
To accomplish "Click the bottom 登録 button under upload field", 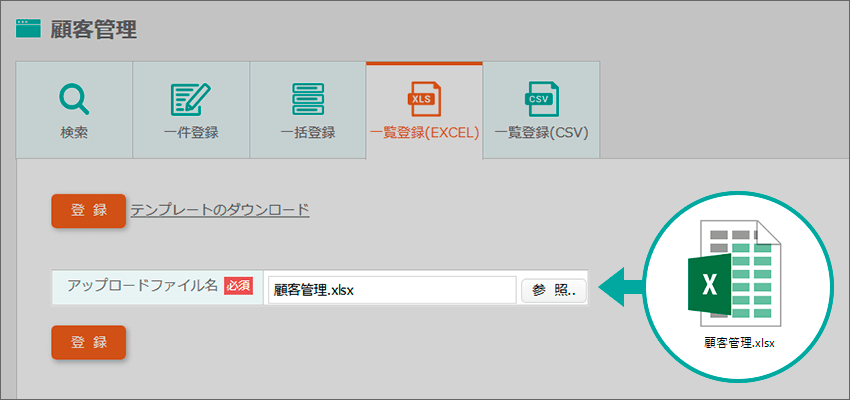I will (x=88, y=342).
